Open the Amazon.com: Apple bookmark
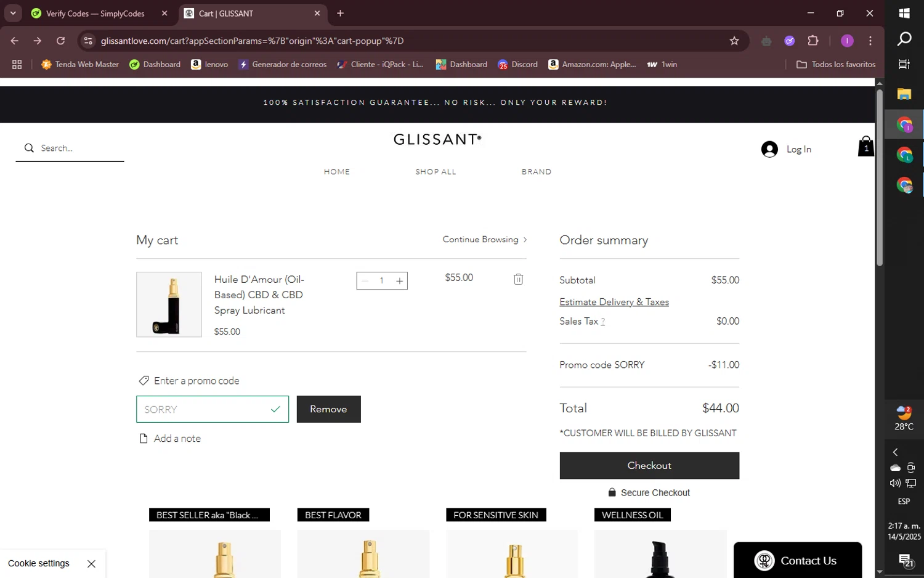This screenshot has height=578, width=924. point(592,64)
